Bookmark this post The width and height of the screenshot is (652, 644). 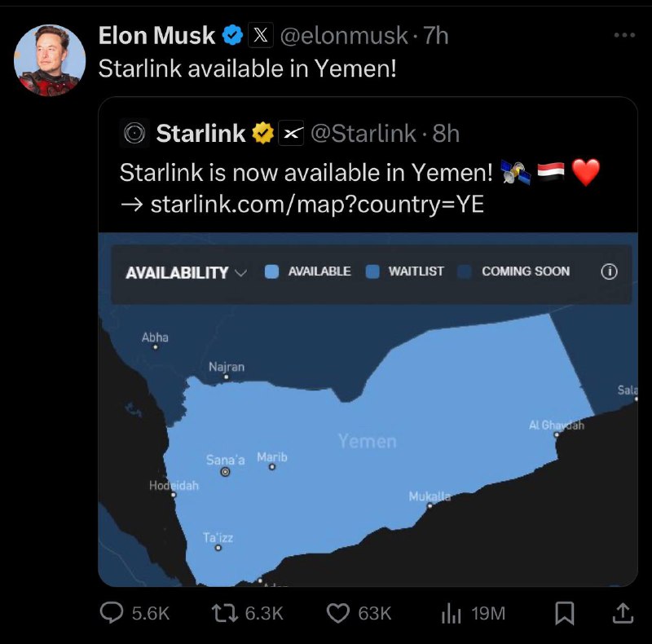(x=565, y=613)
